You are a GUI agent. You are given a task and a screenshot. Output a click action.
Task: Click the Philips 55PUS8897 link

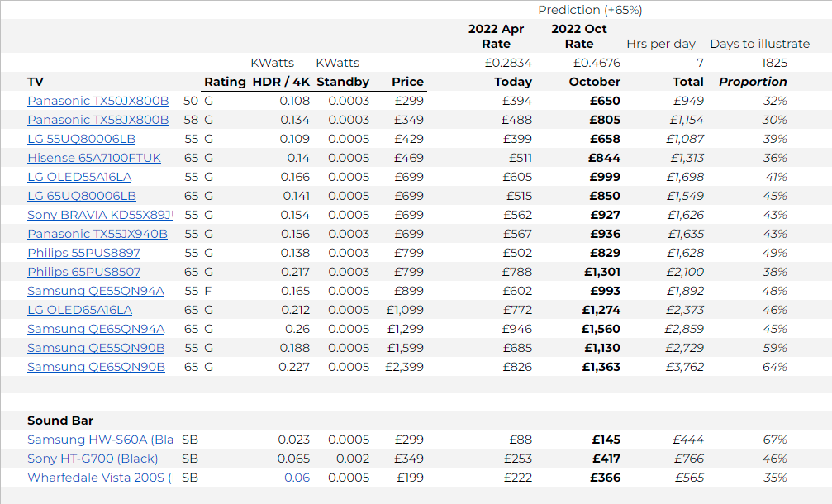(83, 253)
